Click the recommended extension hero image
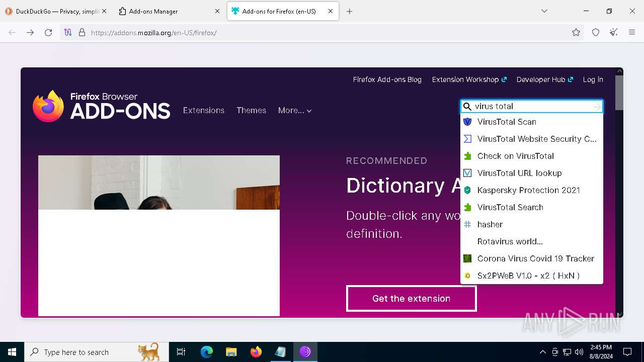Image resolution: width=644 pixels, height=362 pixels. (159, 235)
